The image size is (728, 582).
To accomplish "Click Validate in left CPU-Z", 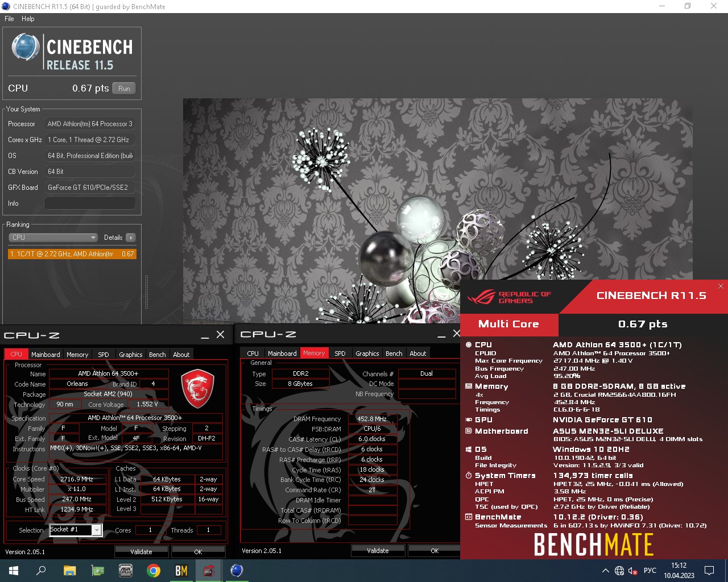I will [x=141, y=551].
